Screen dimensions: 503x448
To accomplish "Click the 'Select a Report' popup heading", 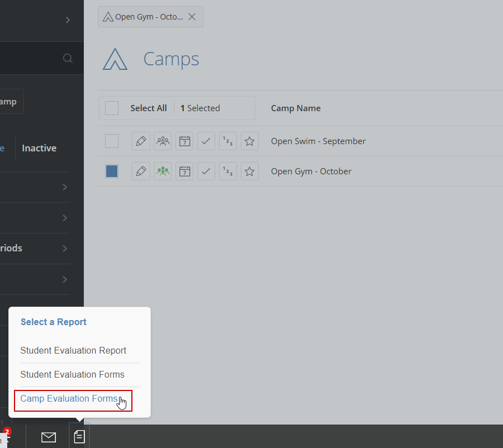I will click(54, 322).
